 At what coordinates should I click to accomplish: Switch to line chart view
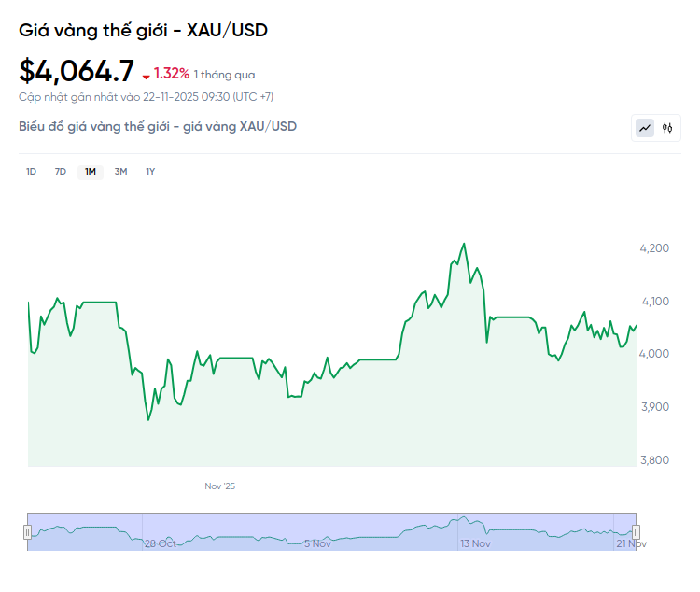pos(645,128)
